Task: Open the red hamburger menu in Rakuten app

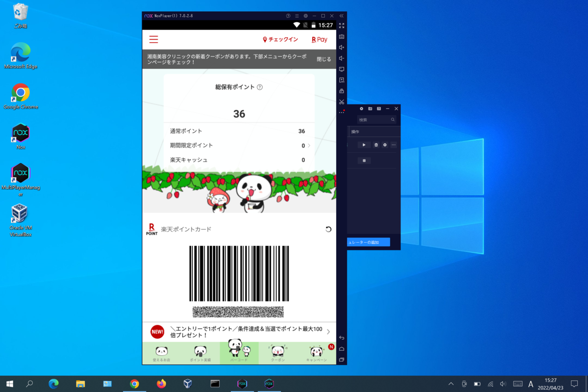Action: coord(154,40)
